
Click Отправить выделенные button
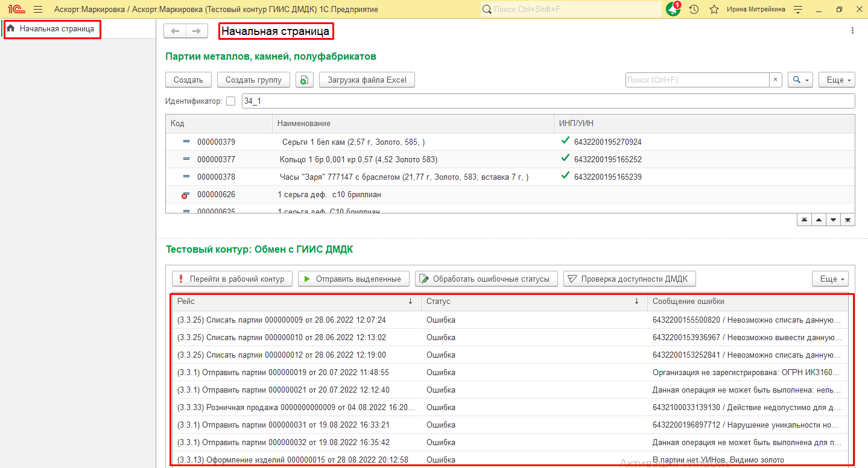click(x=353, y=279)
